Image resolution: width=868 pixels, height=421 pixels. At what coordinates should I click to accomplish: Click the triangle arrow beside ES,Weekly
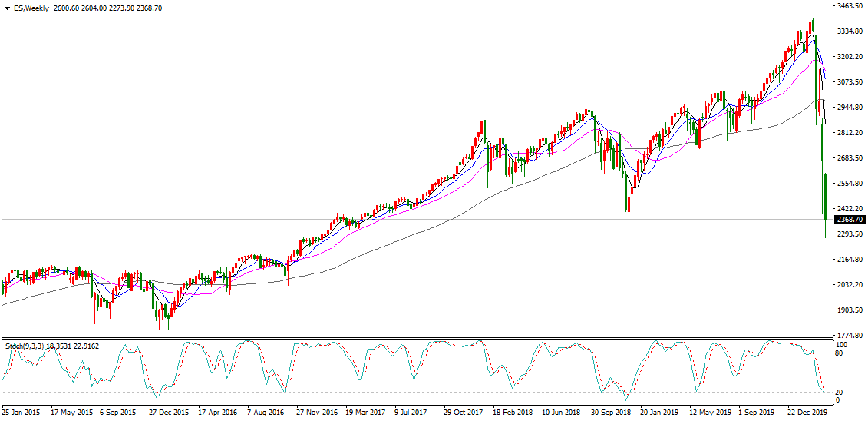pos(6,8)
